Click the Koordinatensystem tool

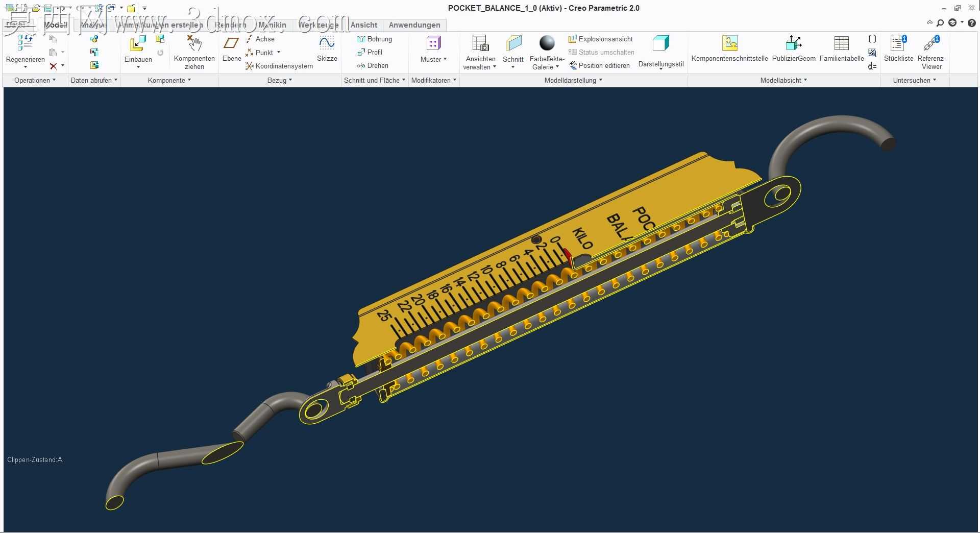(x=279, y=66)
